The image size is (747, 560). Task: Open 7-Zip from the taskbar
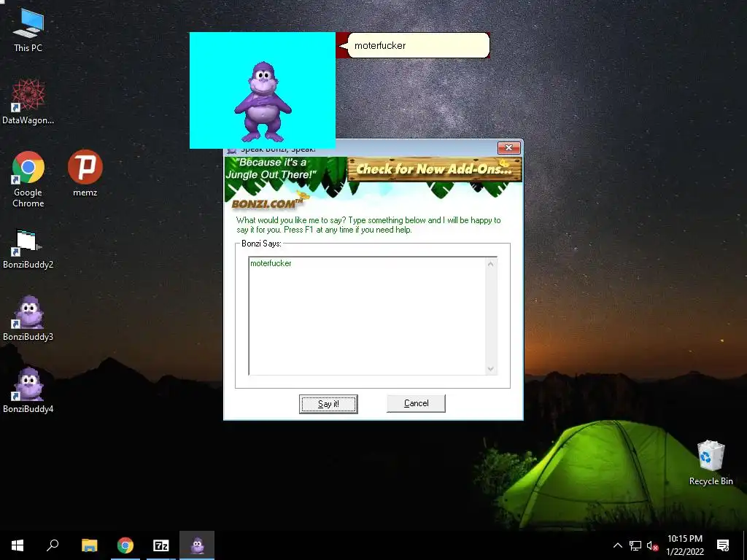pos(161,545)
